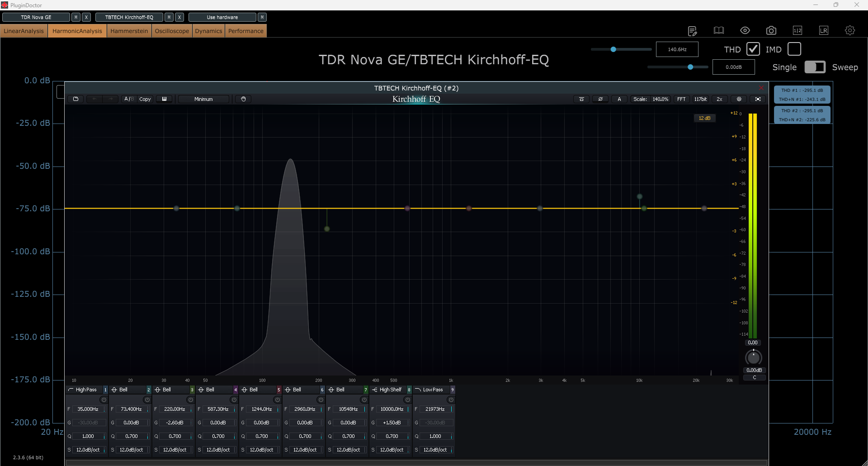Click the Use hardware button
The height and width of the screenshot is (466, 868).
tap(222, 17)
